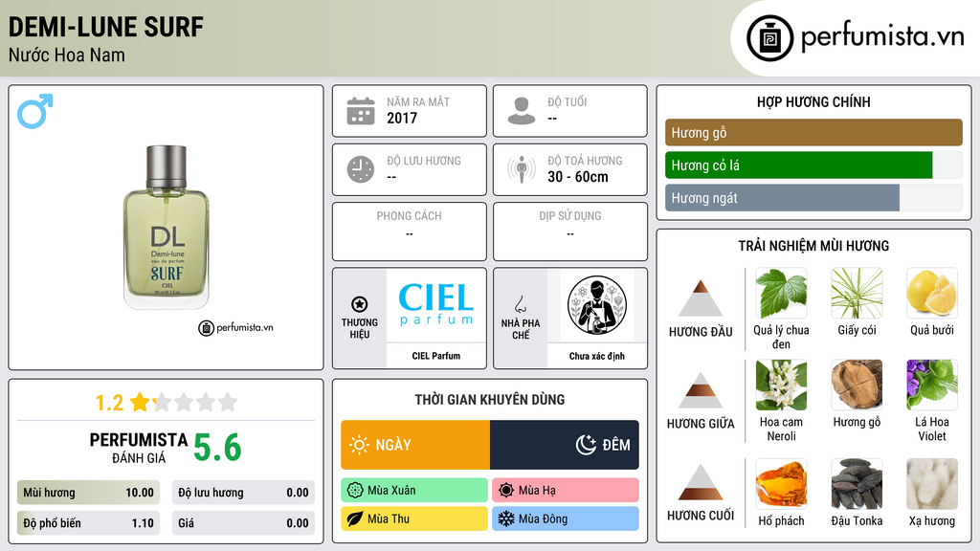Click the sillage icon beside Độ toả hương
This screenshot has height=551, width=980.
pos(522,169)
